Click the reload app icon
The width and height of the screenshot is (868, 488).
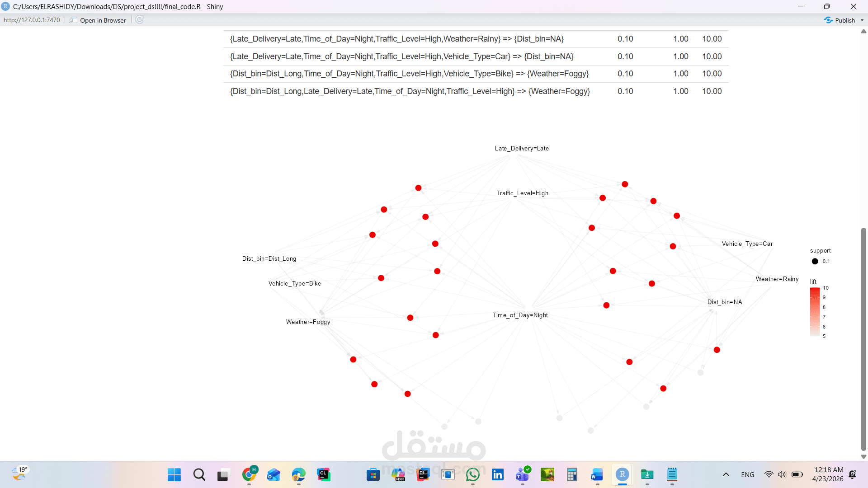click(x=140, y=20)
